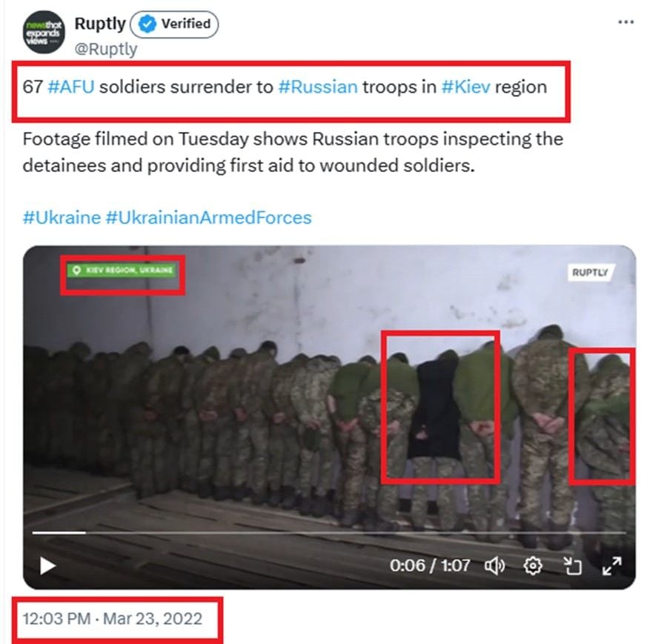Expand video to fullscreen
This screenshot has width=653, height=644.
tap(611, 565)
